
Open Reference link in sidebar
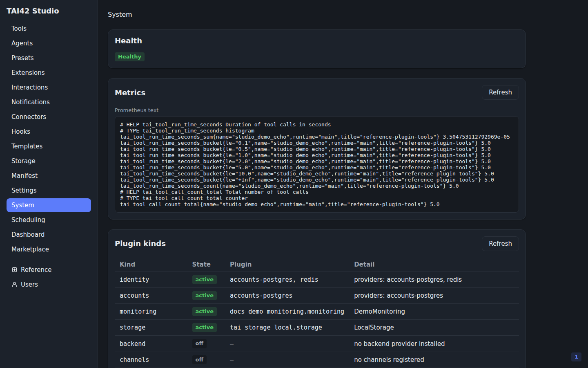click(49, 270)
